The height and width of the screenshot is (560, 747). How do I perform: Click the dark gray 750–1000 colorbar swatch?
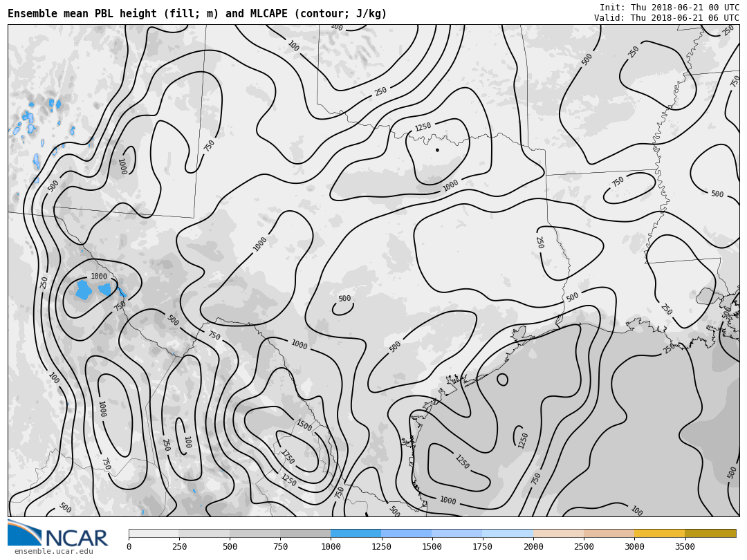(305, 534)
